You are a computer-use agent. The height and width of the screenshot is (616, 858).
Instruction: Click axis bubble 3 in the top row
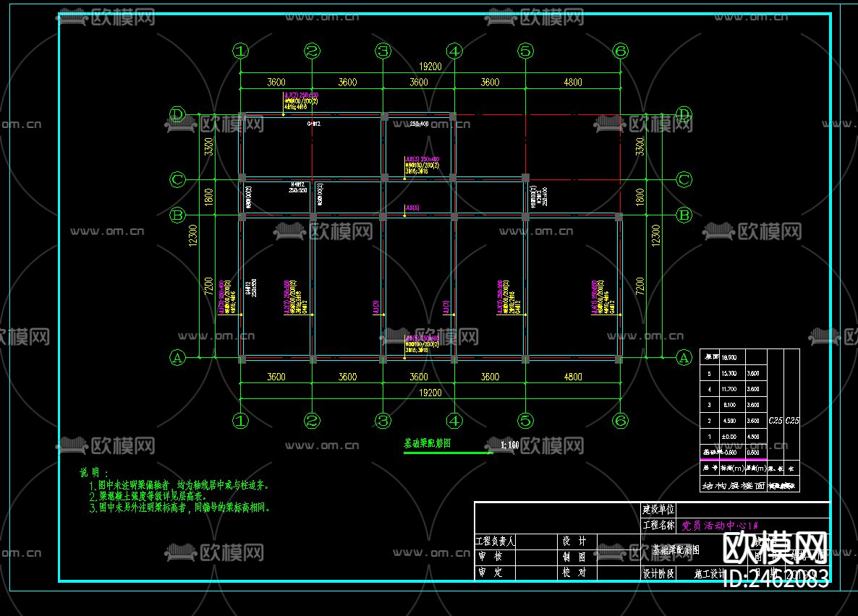tap(383, 51)
